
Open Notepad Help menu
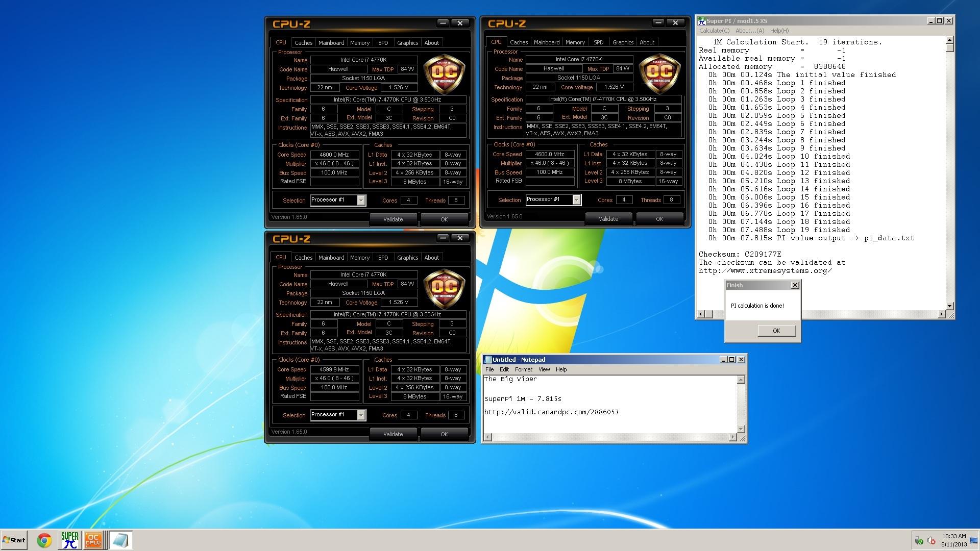561,369
